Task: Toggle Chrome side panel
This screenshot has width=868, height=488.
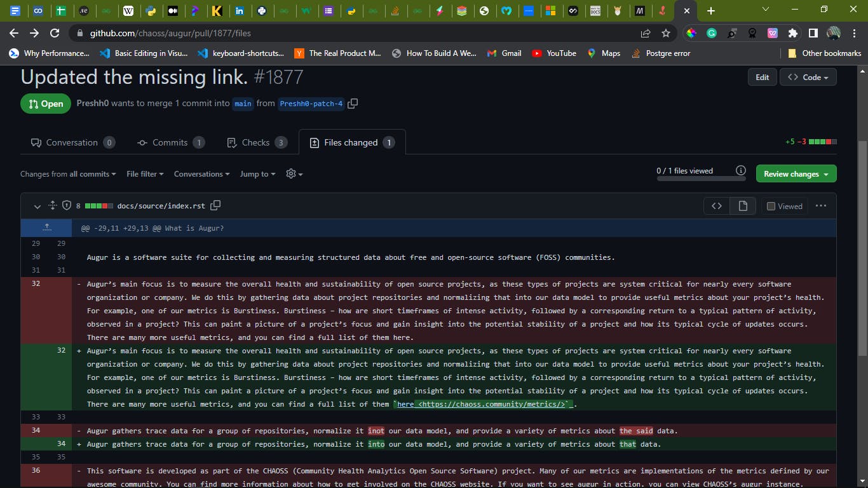Action: pos(813,33)
